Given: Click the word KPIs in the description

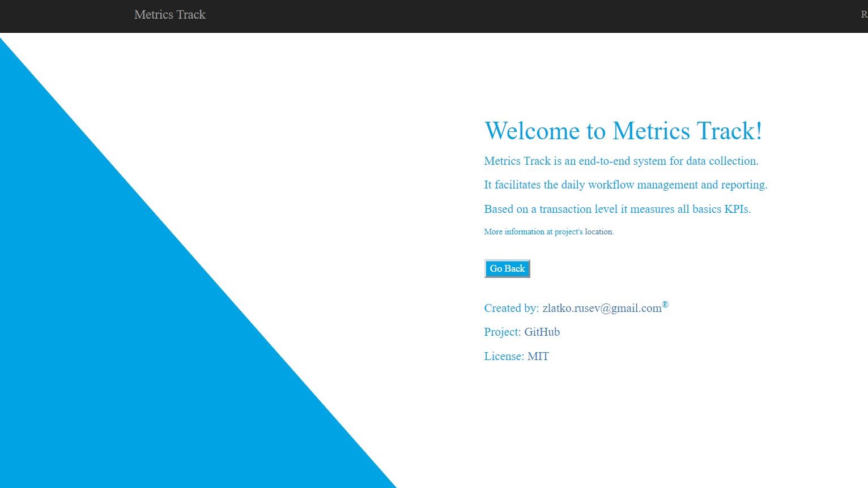Looking at the screenshot, I should click(x=737, y=209).
